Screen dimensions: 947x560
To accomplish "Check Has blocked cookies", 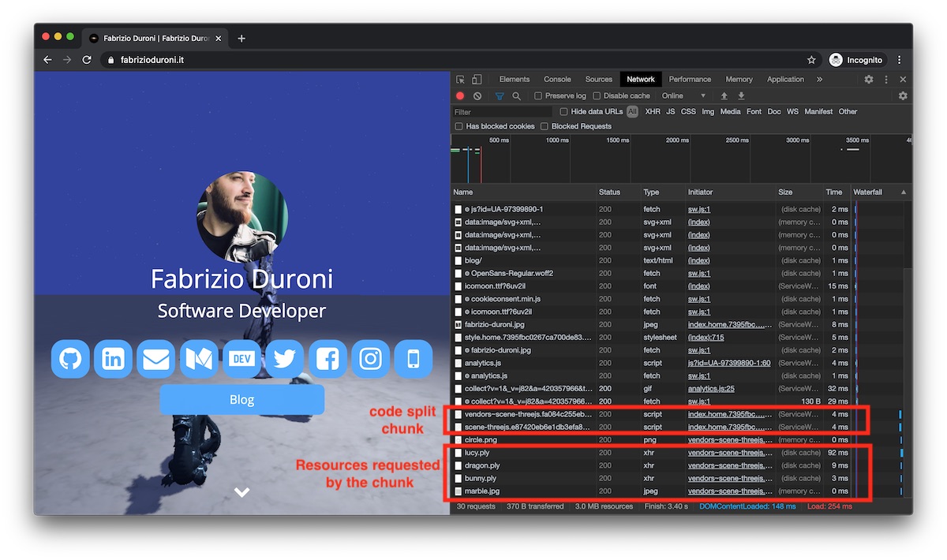I will pos(459,126).
